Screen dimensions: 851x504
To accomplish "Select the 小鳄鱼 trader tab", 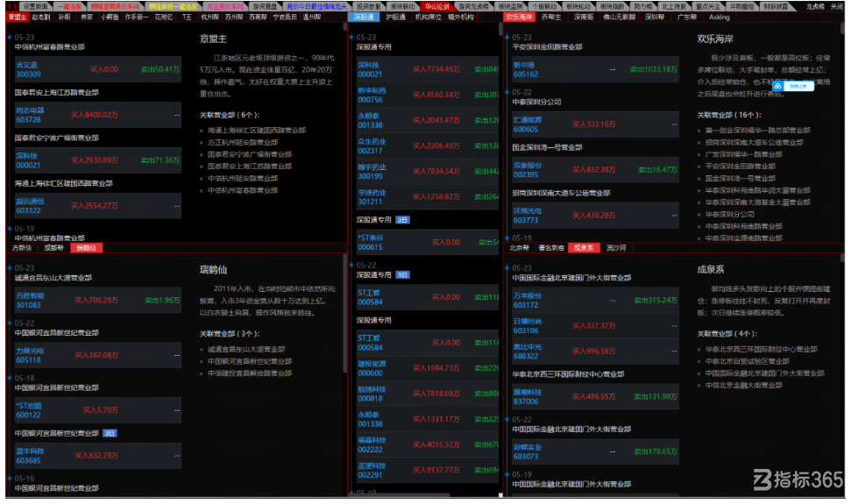I will [110, 17].
